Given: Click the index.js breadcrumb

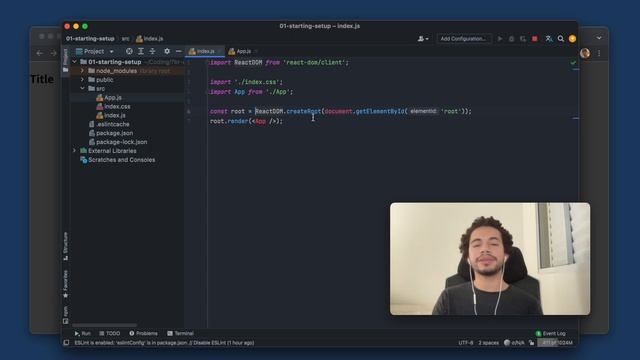Looking at the screenshot, I should point(150,39).
